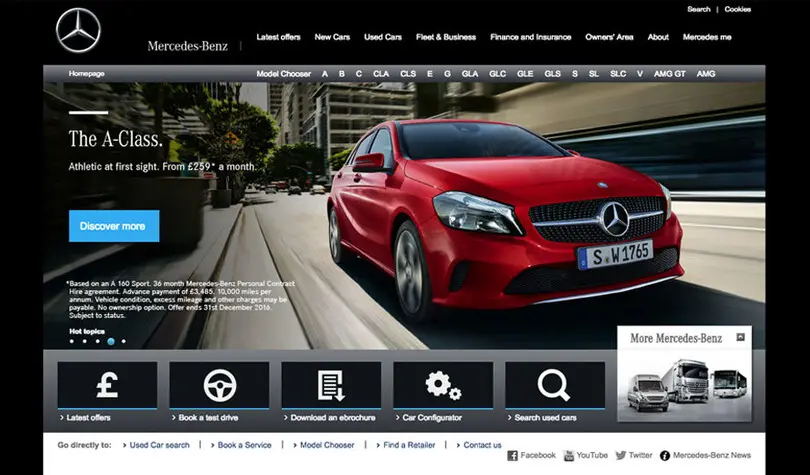Select the S model tab
This screenshot has width=810, height=475.
575,74
